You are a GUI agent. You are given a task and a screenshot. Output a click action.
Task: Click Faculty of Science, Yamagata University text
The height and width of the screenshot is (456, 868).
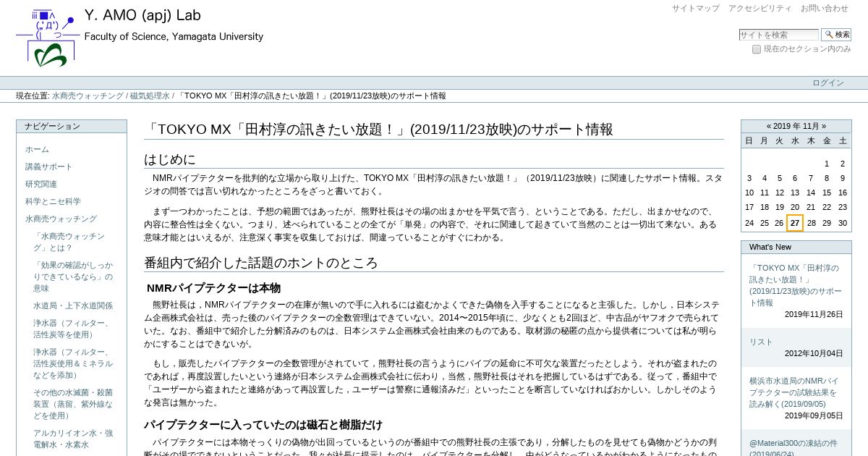pos(174,37)
